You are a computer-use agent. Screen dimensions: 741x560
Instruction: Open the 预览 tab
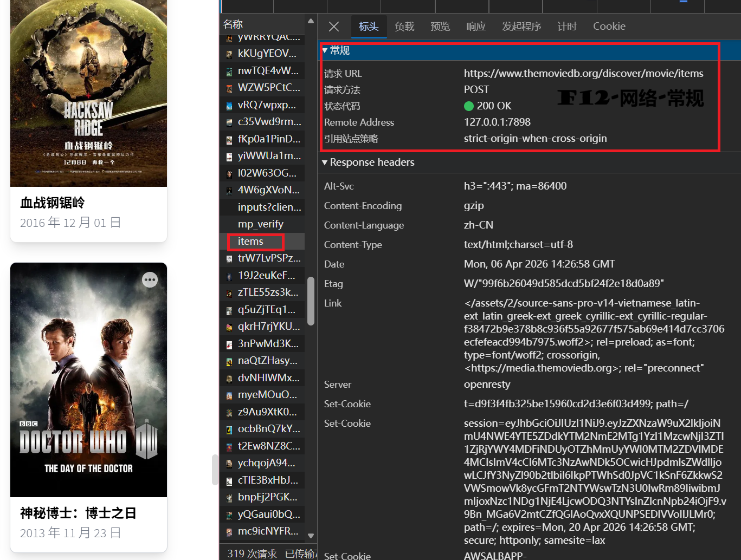(x=440, y=27)
